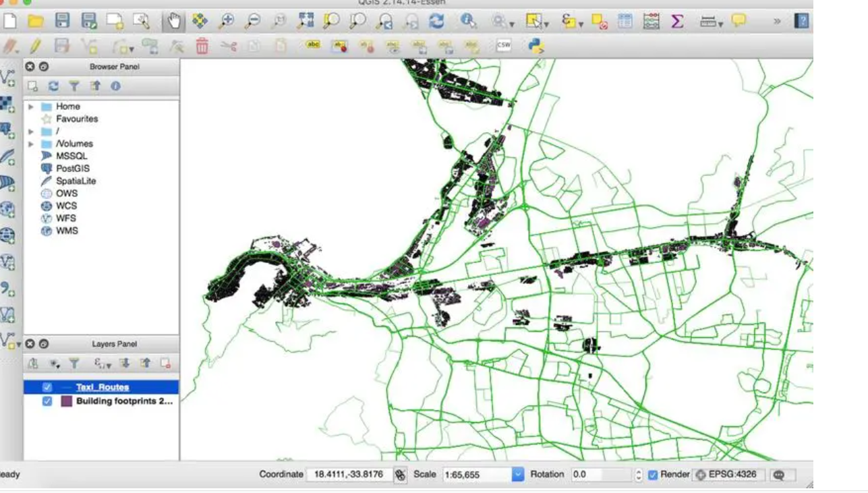This screenshot has width=868, height=493.
Task: Click the Zoom Last icon
Action: [384, 22]
